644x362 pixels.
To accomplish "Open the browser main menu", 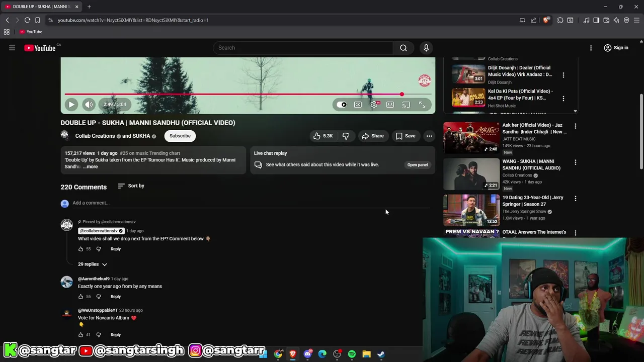I will (636, 20).
